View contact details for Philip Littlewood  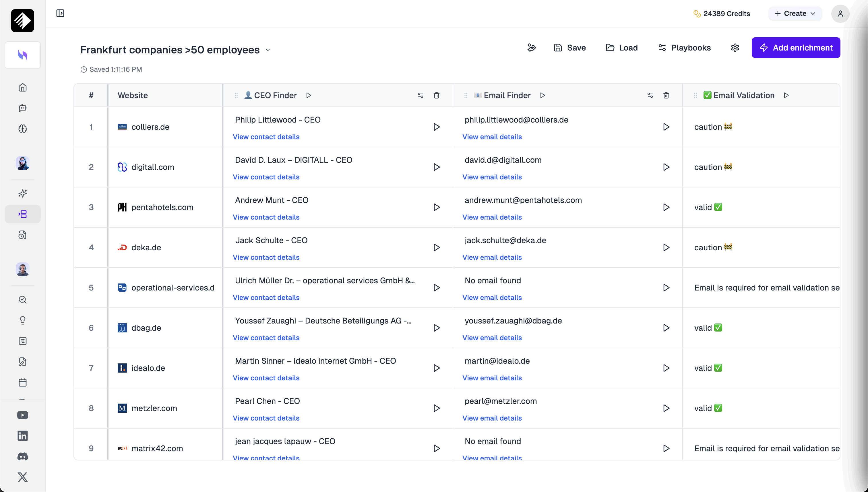coord(266,137)
